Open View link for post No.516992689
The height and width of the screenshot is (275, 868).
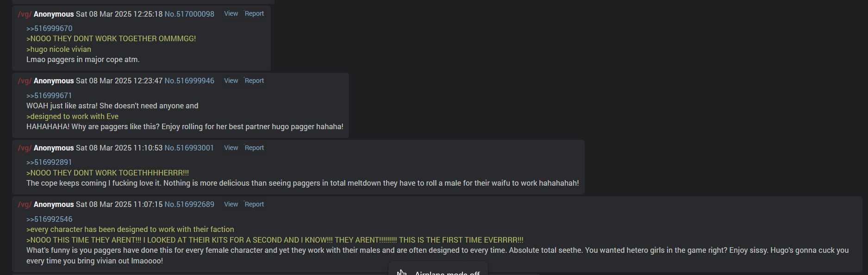[231, 204]
